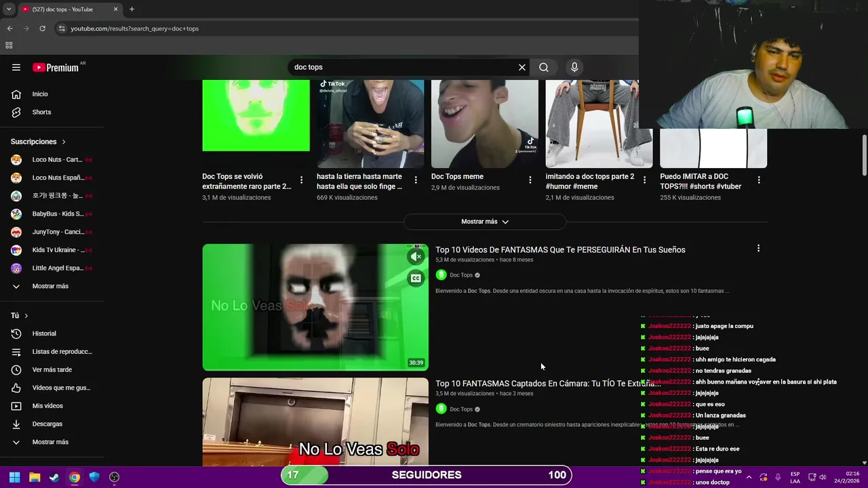Screen dimensions: 868x488
Task: Open options menu for FANTASMAS PERSEGUIRÁN video
Action: [x=758, y=249]
